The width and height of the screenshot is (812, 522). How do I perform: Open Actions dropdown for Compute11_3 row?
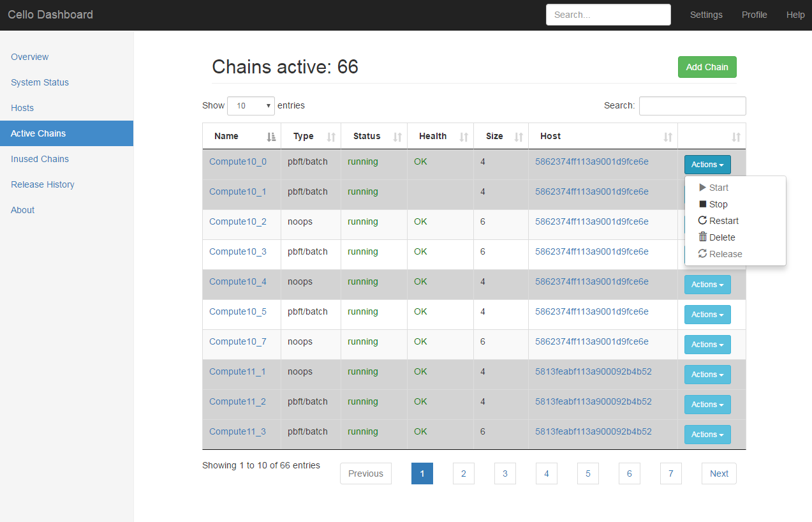pyautogui.click(x=707, y=435)
